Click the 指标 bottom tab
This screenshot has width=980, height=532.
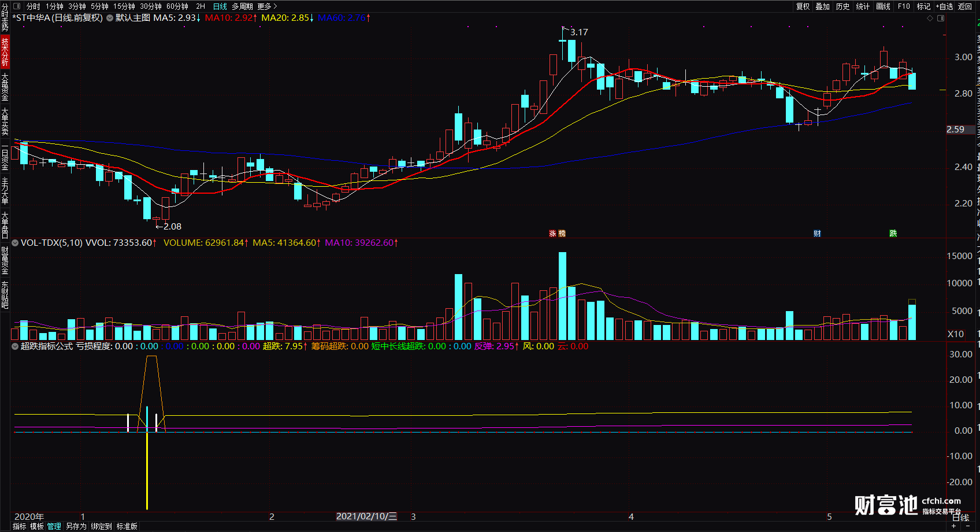pyautogui.click(x=20, y=526)
